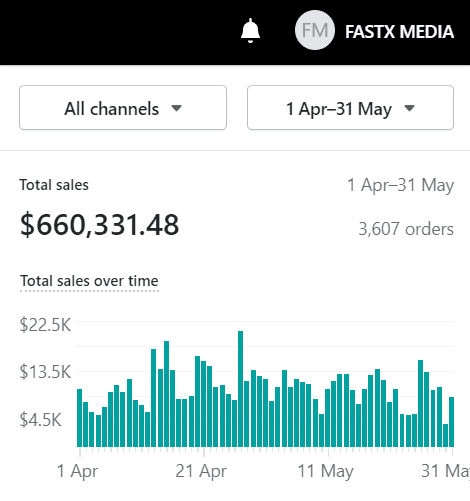
Task: Click the FM account avatar
Action: pos(315,30)
